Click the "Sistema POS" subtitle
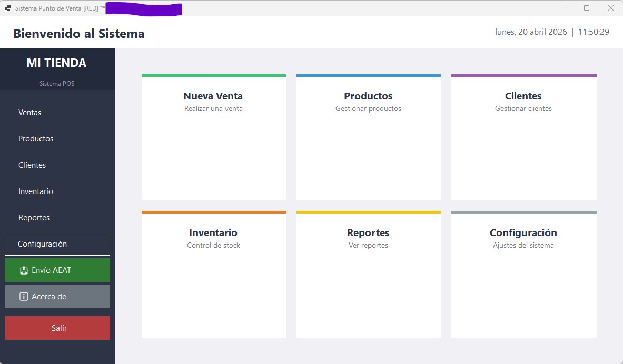This screenshot has width=623, height=364. [x=57, y=83]
